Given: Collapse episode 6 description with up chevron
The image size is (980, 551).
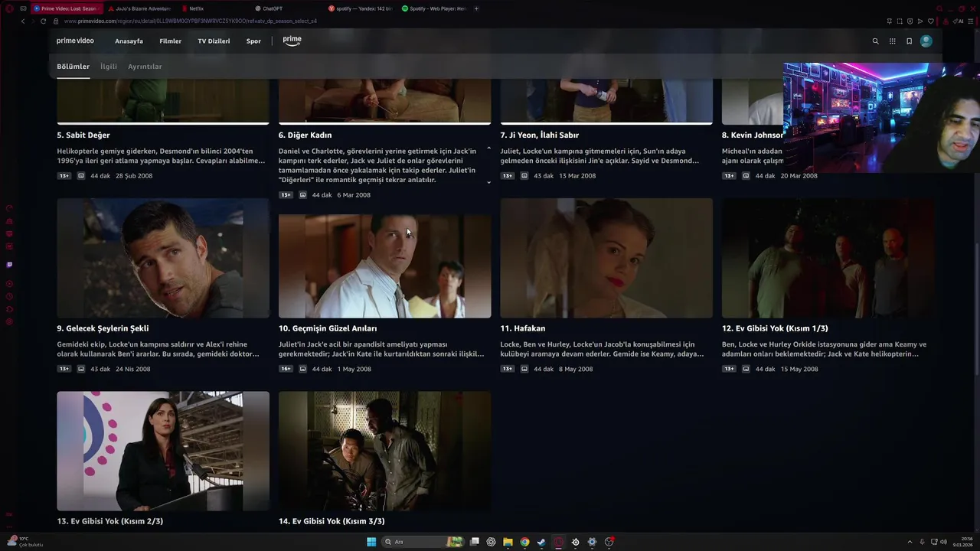Looking at the screenshot, I should click(x=488, y=148).
